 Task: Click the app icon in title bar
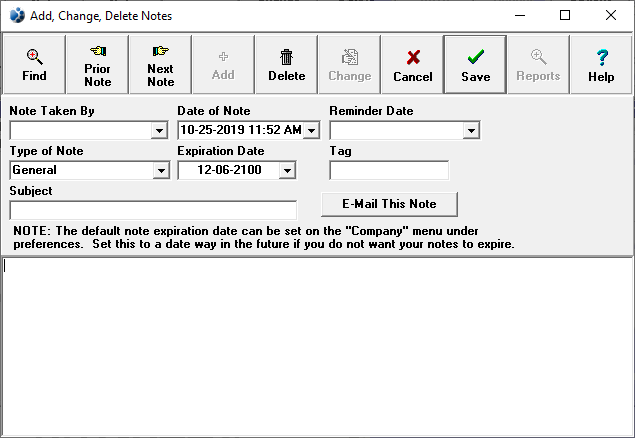tap(16, 16)
